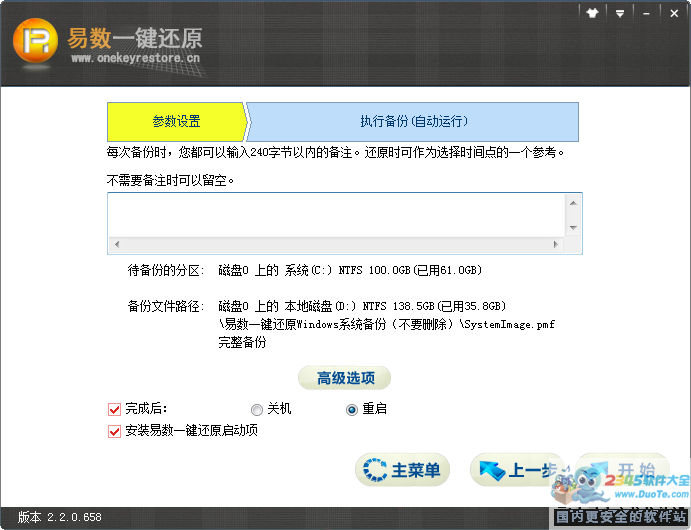691x530 pixels.
Task: Click the remarks box horizontal scrollbar track
Action: pos(336,245)
